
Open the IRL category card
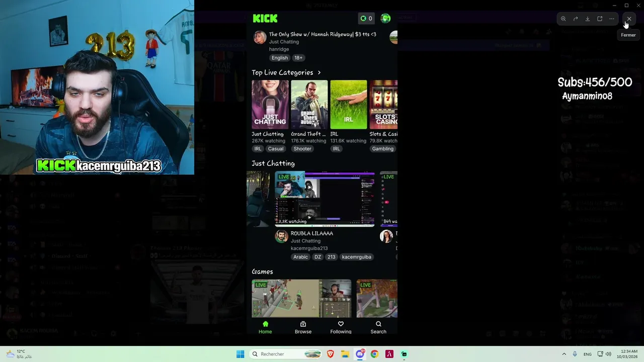coord(349,105)
